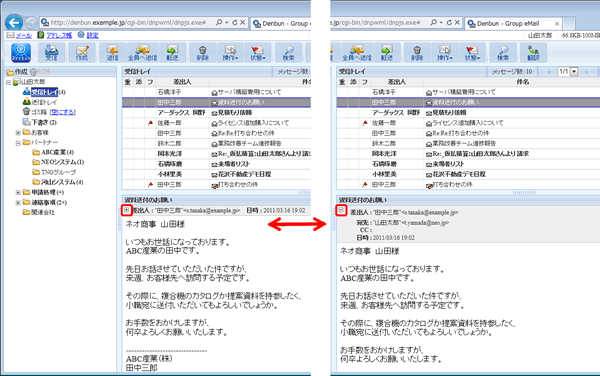Image resolution: width=600 pixels, height=376 pixels.
Task: Click the Denbun logo icon in left window
Action: tap(21, 52)
